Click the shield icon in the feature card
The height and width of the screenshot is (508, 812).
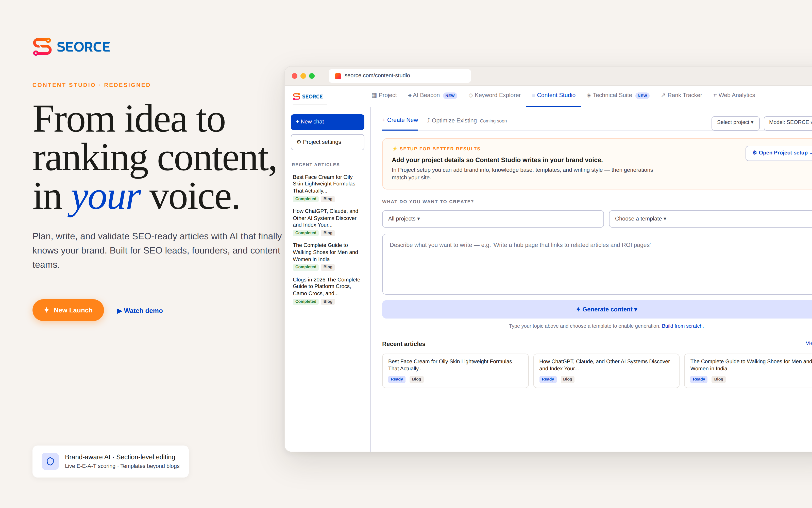coord(50,461)
